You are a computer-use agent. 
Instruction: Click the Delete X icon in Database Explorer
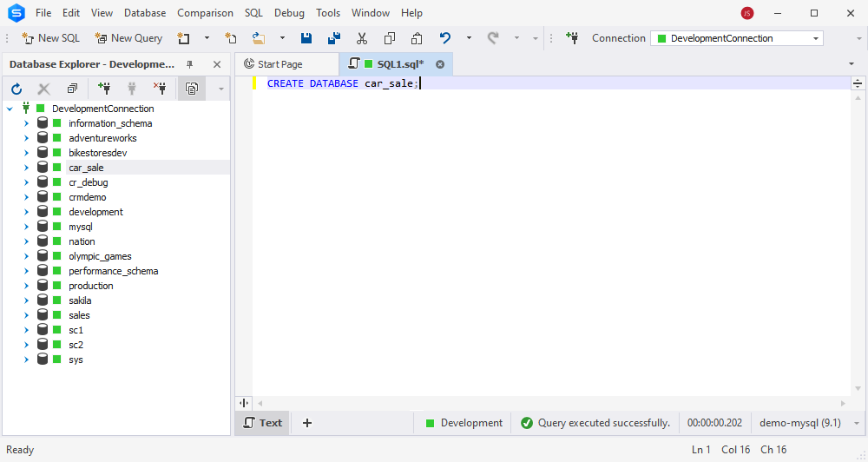click(43, 89)
